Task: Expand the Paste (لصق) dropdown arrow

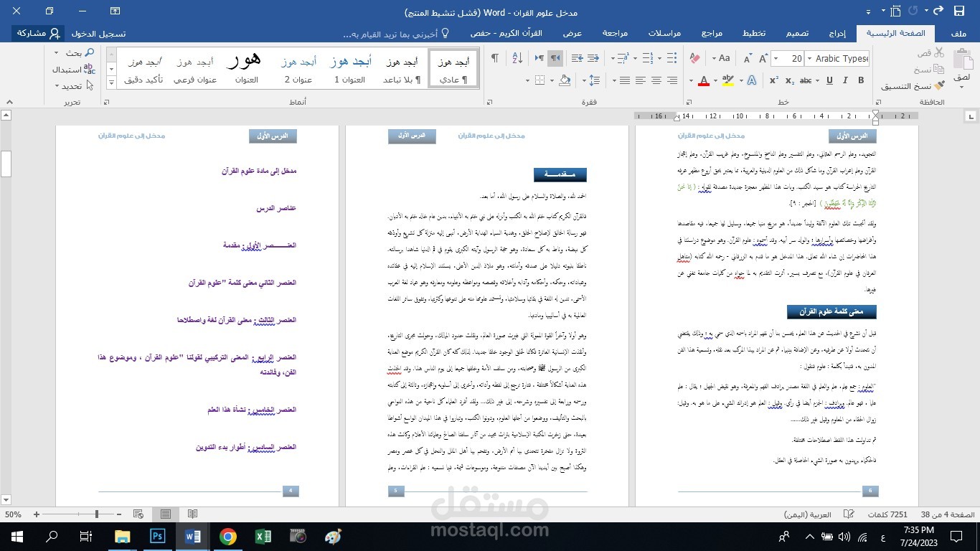Action: click(x=962, y=88)
